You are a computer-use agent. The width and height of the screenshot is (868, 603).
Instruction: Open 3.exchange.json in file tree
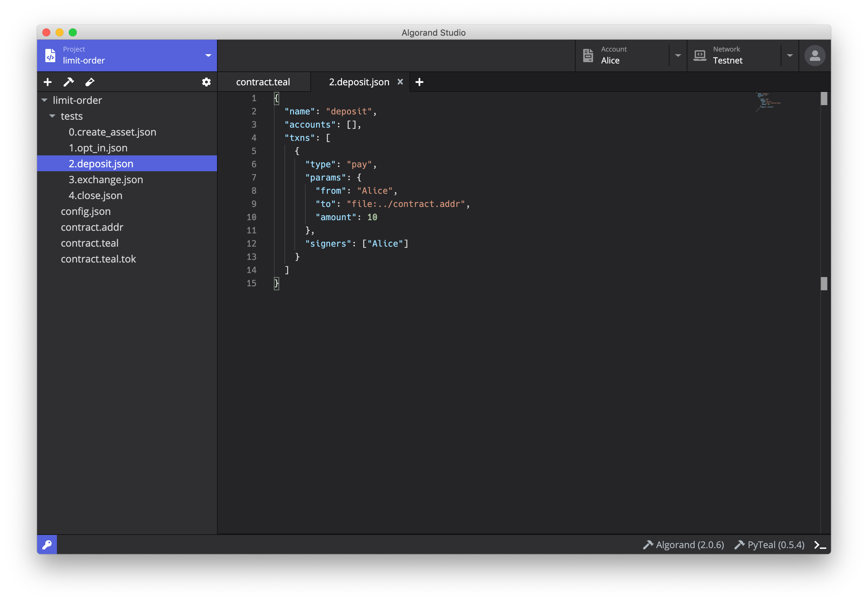106,180
